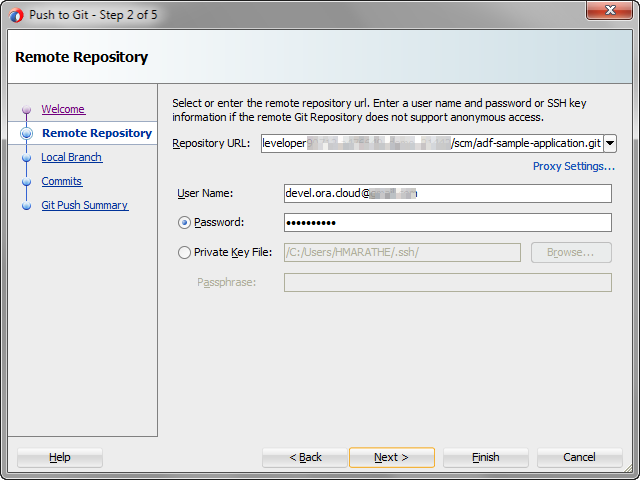This screenshot has height=480, width=640.
Task: Click the Git Push Summary step bullet
Action: coord(27,206)
